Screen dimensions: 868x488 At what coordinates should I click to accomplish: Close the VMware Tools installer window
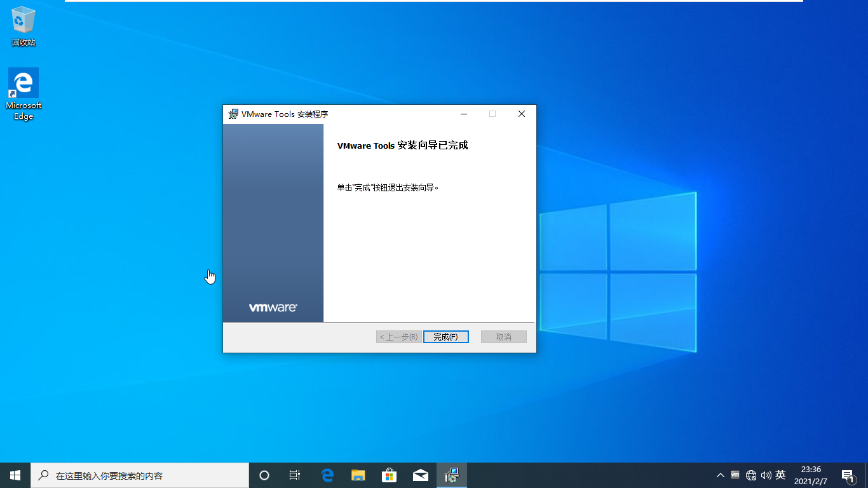[522, 114]
